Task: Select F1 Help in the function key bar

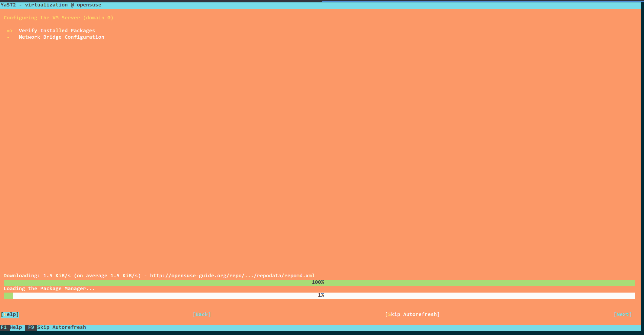Action: [x=12, y=328]
